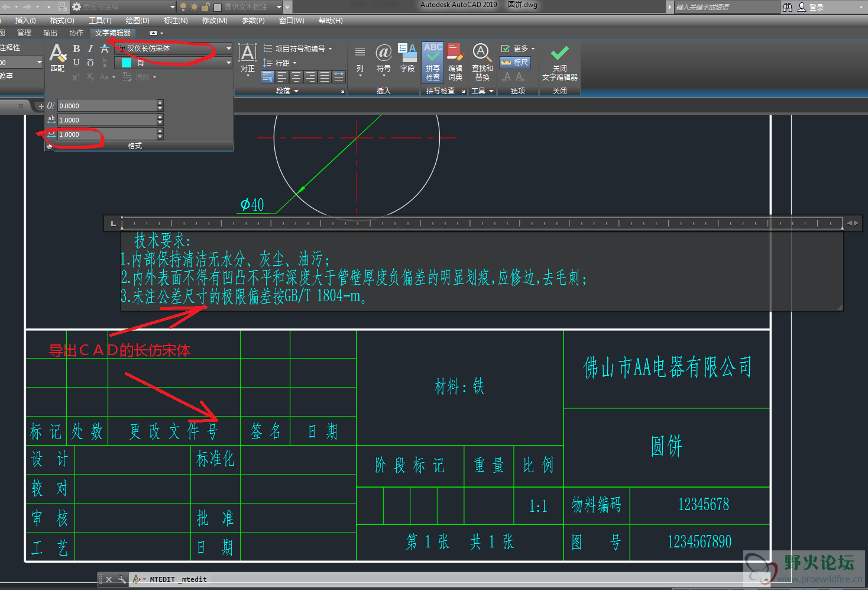The width and height of the screenshot is (868, 590).
Task: Toggle Bold text formatting
Action: (76, 49)
